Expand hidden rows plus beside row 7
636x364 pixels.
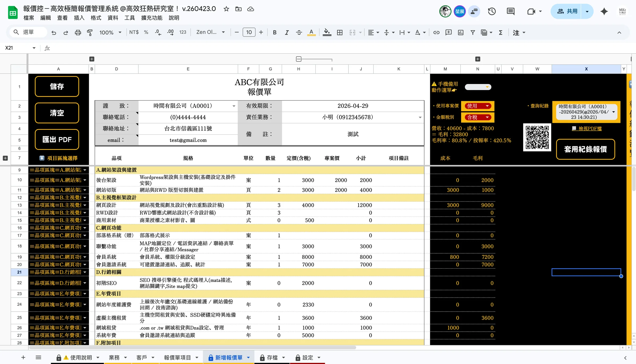[5, 158]
